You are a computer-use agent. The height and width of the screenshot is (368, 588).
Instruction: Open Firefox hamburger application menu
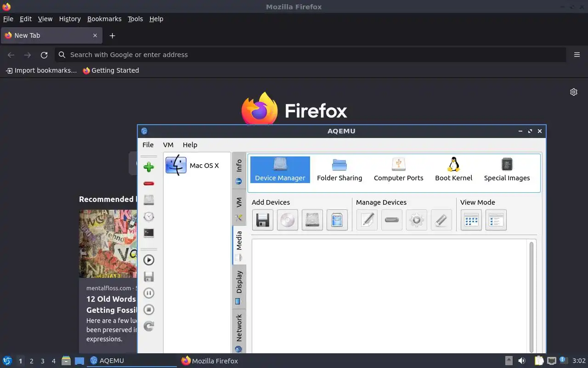[577, 55]
